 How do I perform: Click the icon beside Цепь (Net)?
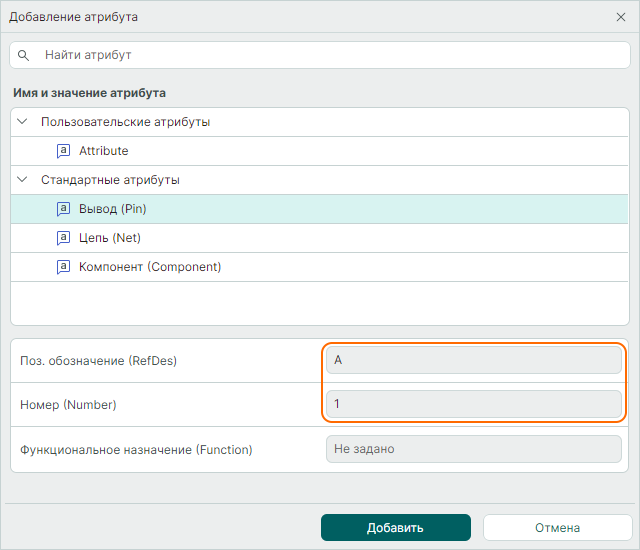[x=63, y=238]
